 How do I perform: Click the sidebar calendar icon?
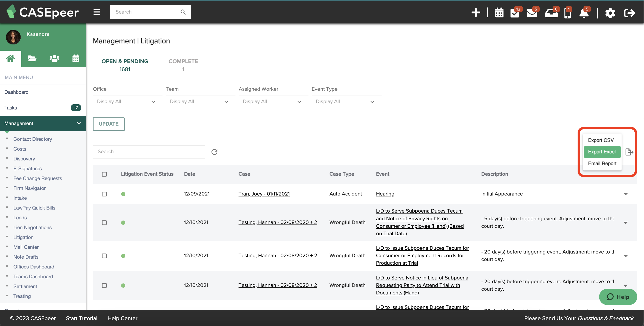(x=76, y=58)
